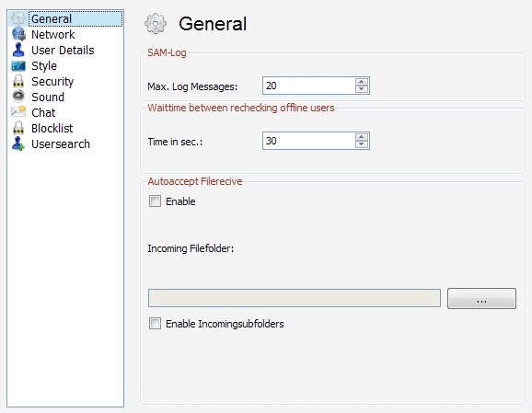Select the Network label in the list
The height and width of the screenshot is (413, 532).
click(53, 34)
